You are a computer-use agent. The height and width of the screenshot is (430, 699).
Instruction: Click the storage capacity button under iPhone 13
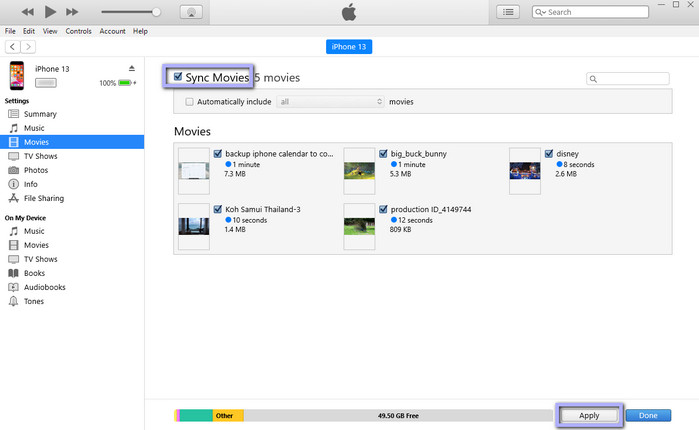coord(46,83)
